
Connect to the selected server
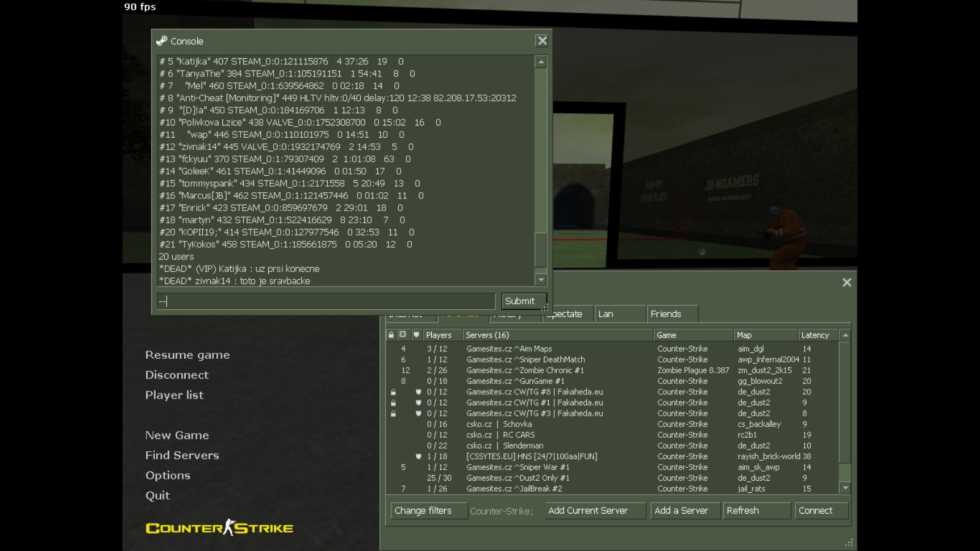click(x=821, y=511)
